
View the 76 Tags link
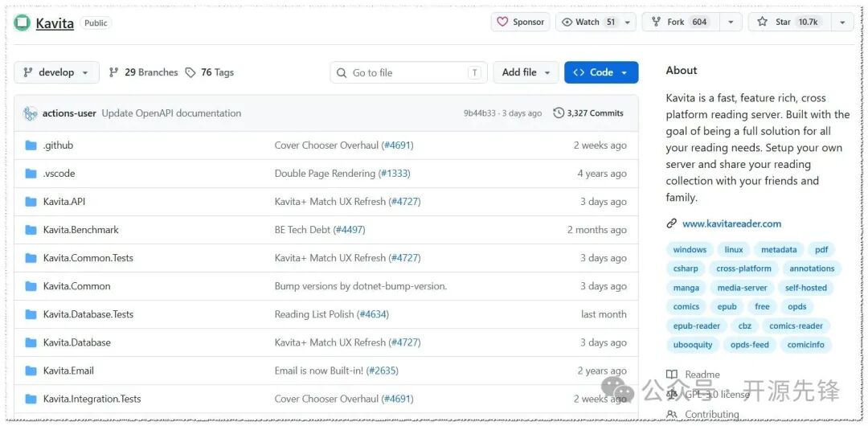tap(209, 72)
